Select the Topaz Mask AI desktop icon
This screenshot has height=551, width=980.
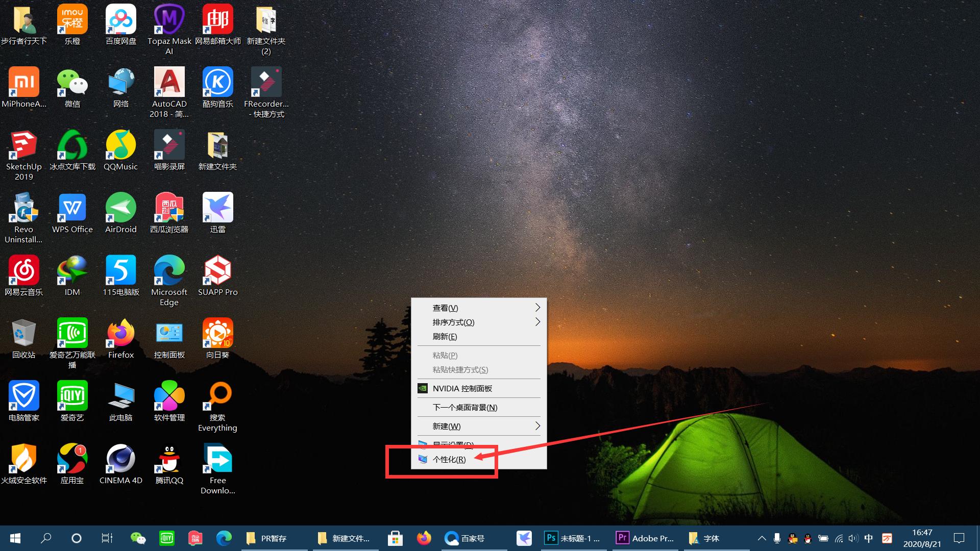coord(169,20)
